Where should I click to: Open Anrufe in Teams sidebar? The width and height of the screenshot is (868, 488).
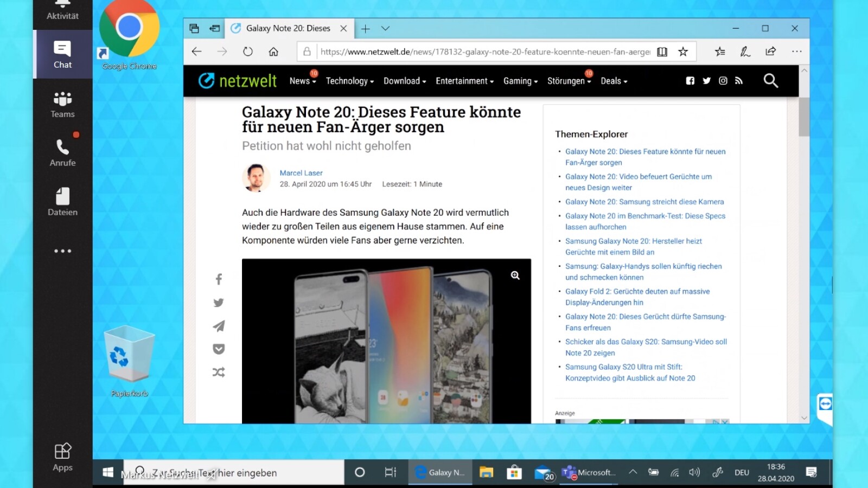tap(62, 153)
